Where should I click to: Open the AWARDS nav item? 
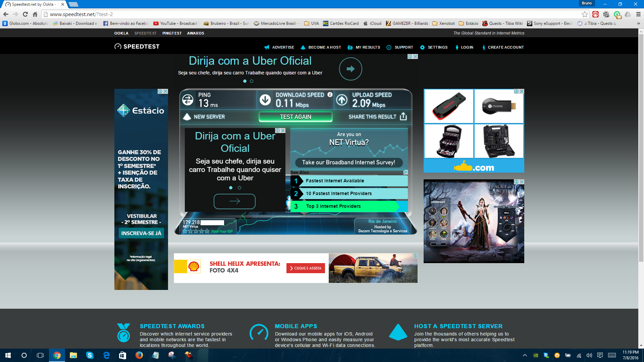coord(196,33)
